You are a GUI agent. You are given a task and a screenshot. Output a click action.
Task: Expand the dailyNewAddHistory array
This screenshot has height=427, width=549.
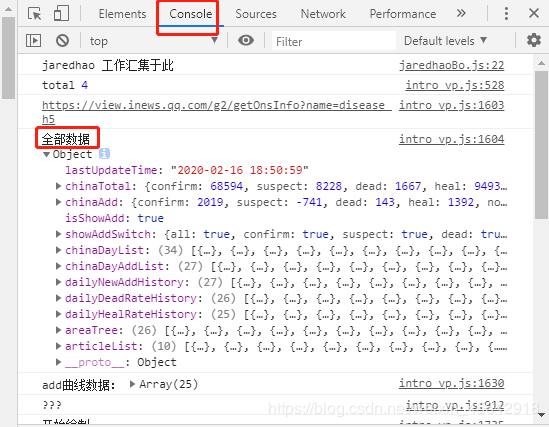click(58, 282)
